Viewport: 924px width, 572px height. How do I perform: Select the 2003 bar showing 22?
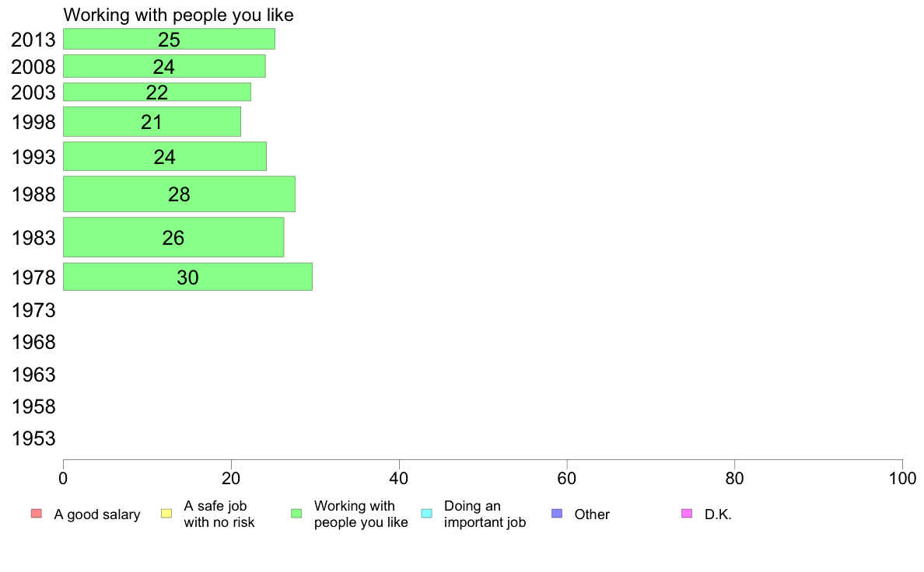point(157,92)
